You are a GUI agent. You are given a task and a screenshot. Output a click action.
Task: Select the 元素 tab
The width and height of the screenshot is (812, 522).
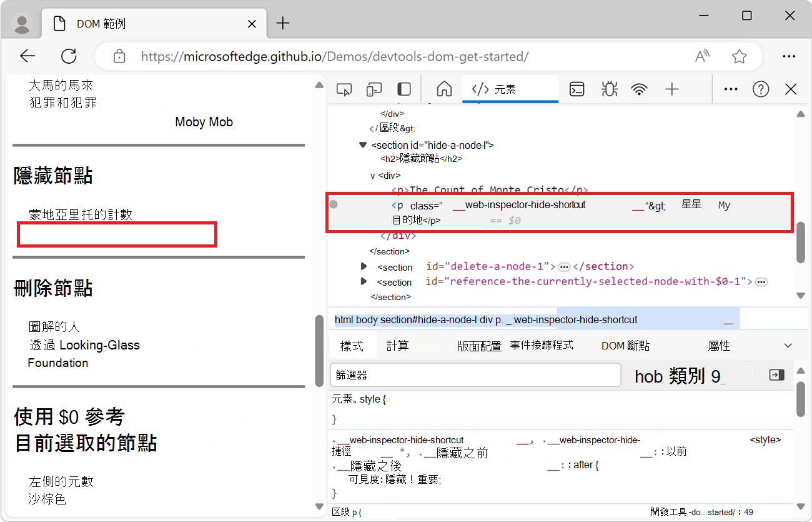(x=510, y=89)
